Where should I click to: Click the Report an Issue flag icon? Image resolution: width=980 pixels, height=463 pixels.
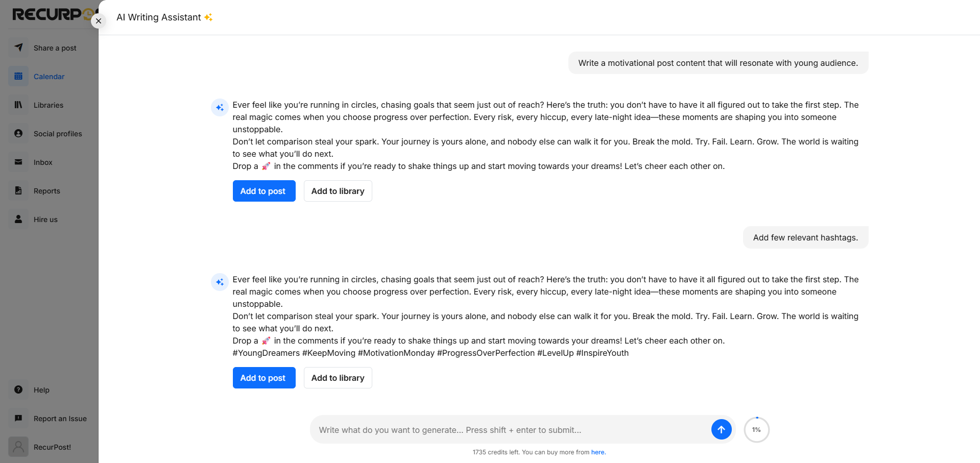click(18, 418)
